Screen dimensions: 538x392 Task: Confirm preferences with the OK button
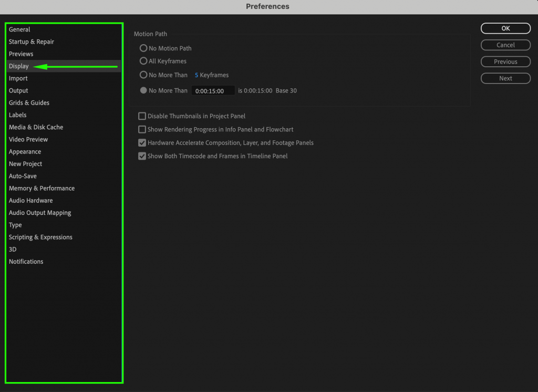(505, 28)
